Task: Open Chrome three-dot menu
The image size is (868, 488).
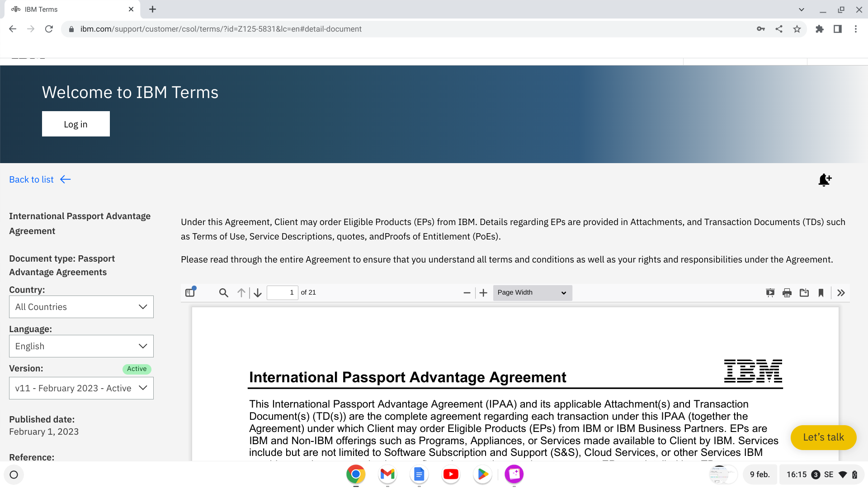Action: tap(856, 29)
